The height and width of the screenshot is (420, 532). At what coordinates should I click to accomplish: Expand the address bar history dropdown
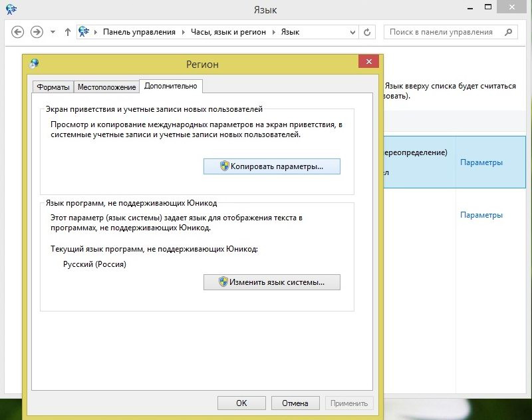(x=350, y=32)
